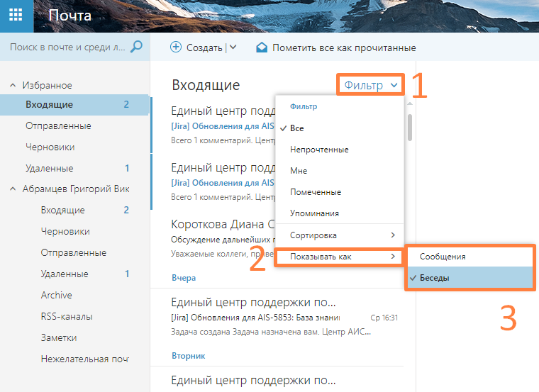
Task: Click the plus icon next to Создать
Action: [x=176, y=47]
